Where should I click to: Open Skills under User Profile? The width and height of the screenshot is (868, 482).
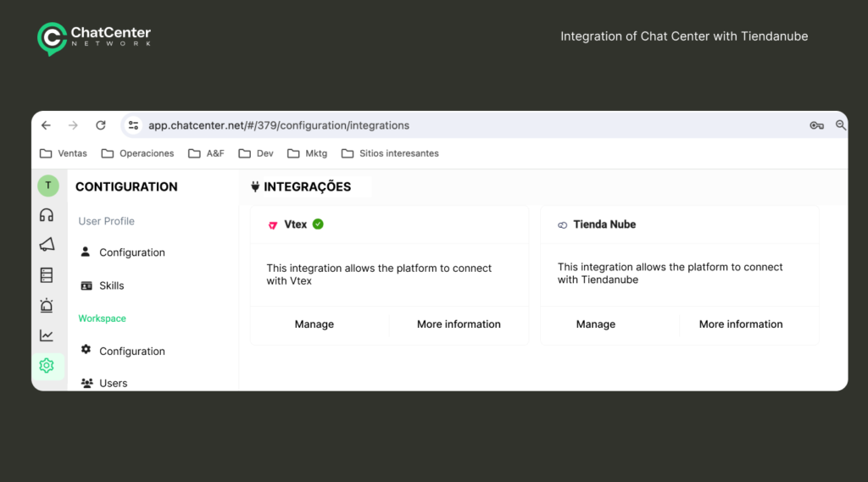tap(111, 285)
